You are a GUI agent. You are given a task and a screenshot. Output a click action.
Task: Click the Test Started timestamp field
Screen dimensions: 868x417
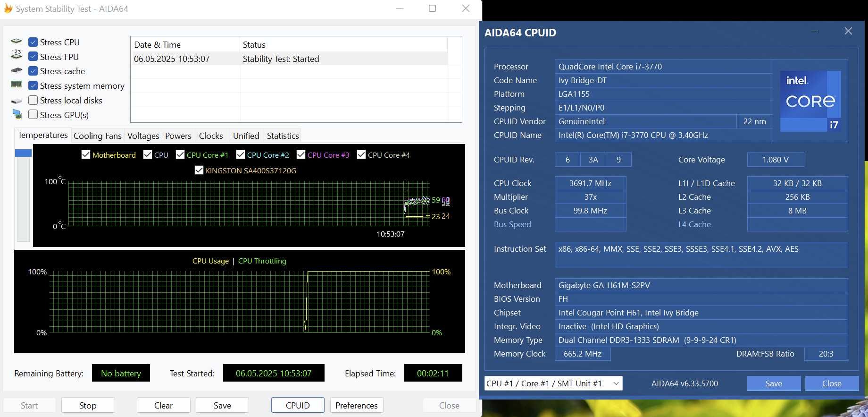coord(274,373)
